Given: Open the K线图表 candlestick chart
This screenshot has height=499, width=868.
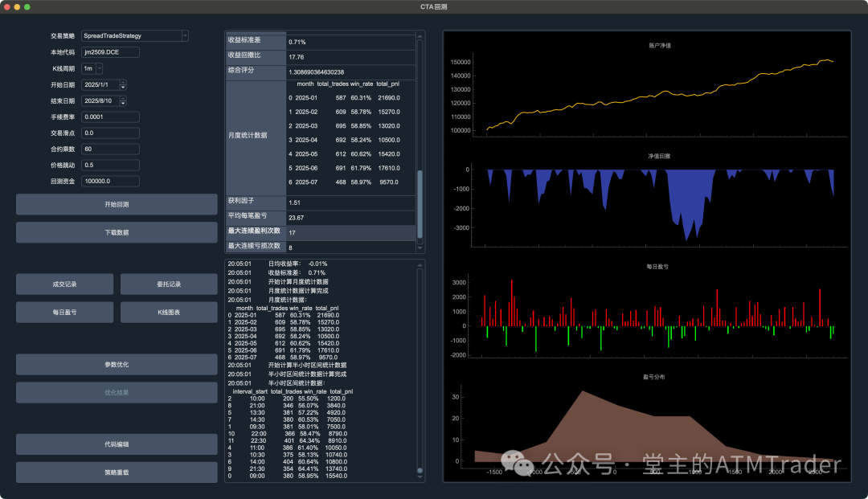Looking at the screenshot, I should pos(169,313).
